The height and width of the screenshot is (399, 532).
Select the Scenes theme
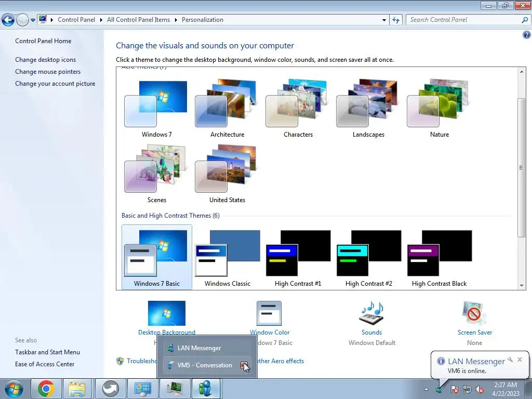(x=156, y=174)
